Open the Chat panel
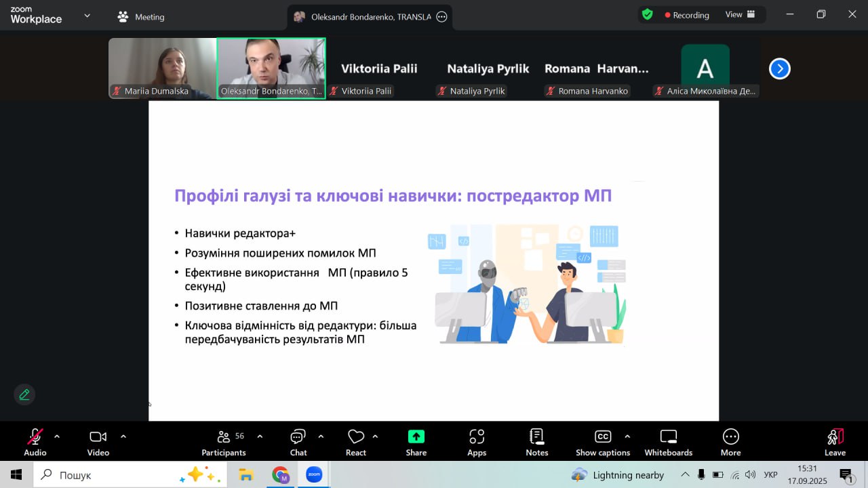868x488 pixels. (x=298, y=442)
